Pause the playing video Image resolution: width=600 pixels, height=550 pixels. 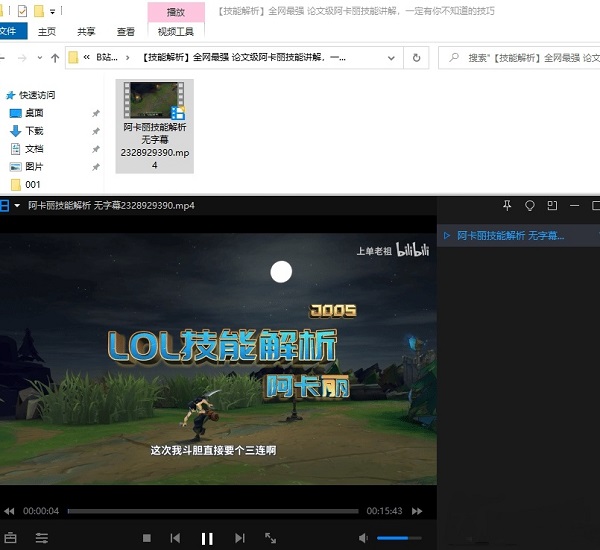pos(207,539)
